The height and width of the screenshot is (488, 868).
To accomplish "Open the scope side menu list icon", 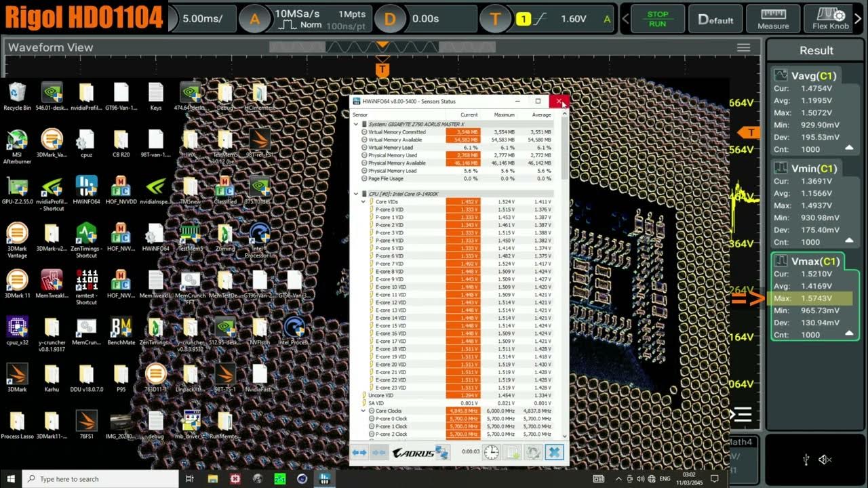I will pyautogui.click(x=741, y=413).
